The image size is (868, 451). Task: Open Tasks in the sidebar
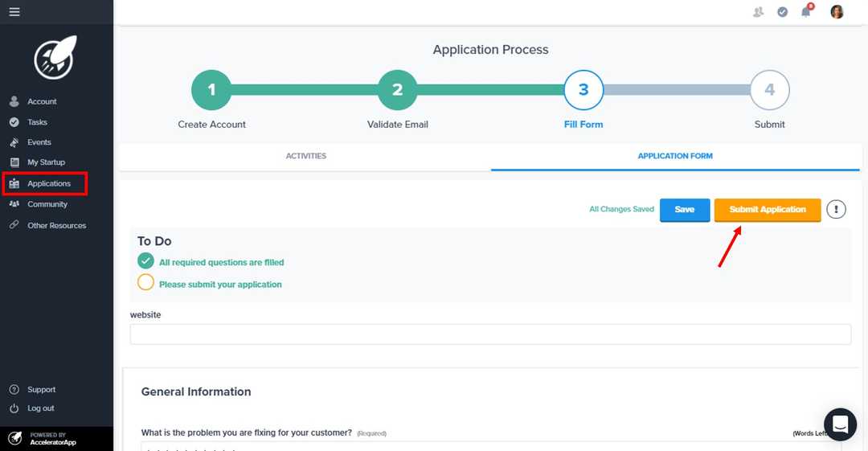coord(37,122)
